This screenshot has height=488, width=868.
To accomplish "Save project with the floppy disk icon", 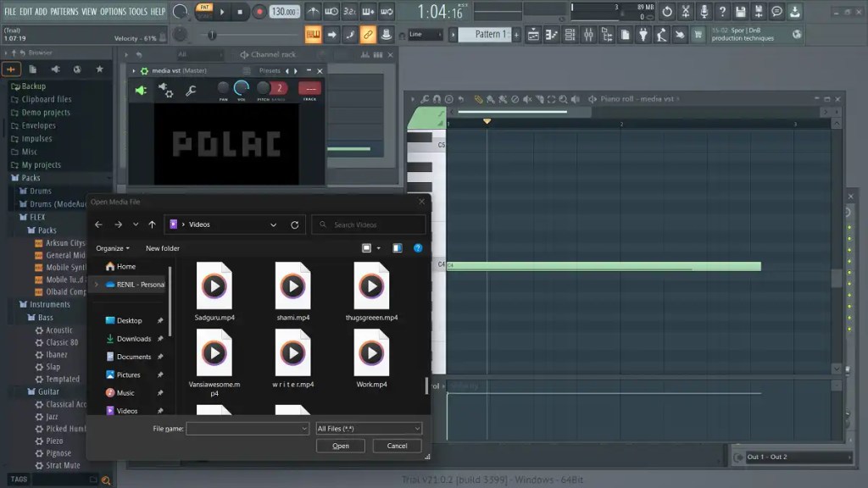I will click(740, 11).
